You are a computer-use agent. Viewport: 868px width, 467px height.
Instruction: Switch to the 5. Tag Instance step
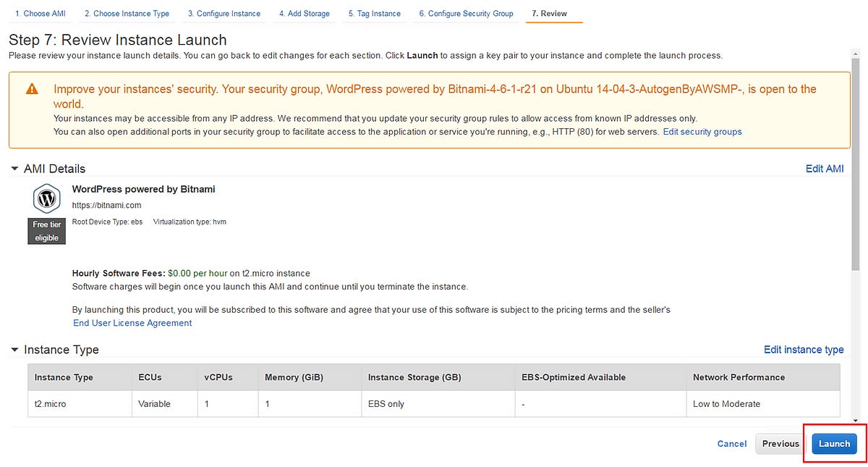click(x=374, y=14)
